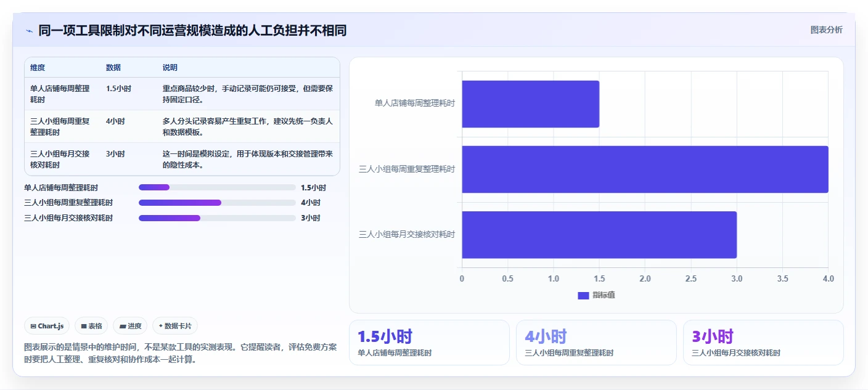Click the 单人店铺每周整理耗时 chart bar
Viewport: 868px width, 390px height.
[530, 104]
